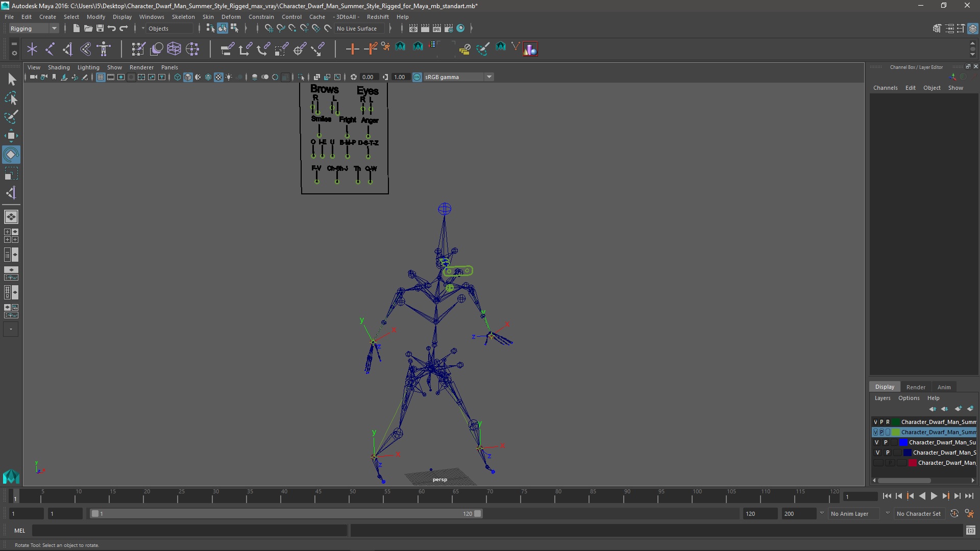The width and height of the screenshot is (980, 551).
Task: Click the HumanIK character icon on the shelf
Action: coord(104,49)
